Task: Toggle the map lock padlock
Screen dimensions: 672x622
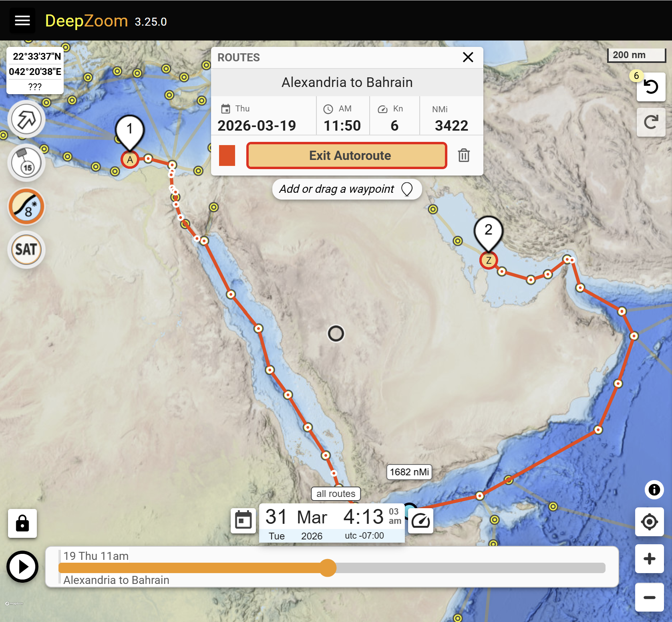Action: point(22,523)
